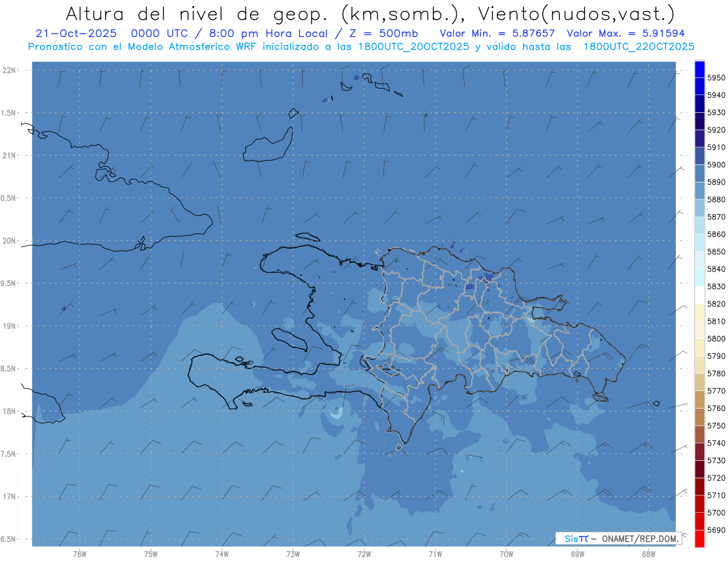This screenshot has width=728, height=562.
Task: Click the colorbar swatch between 5880 and 5870
Action: coord(699,208)
